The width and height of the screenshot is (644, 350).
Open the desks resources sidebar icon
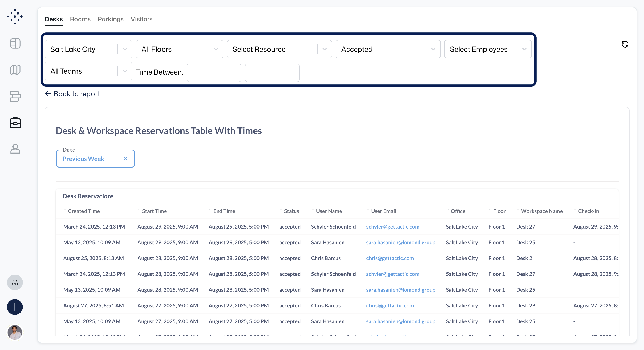pyautogui.click(x=15, y=96)
